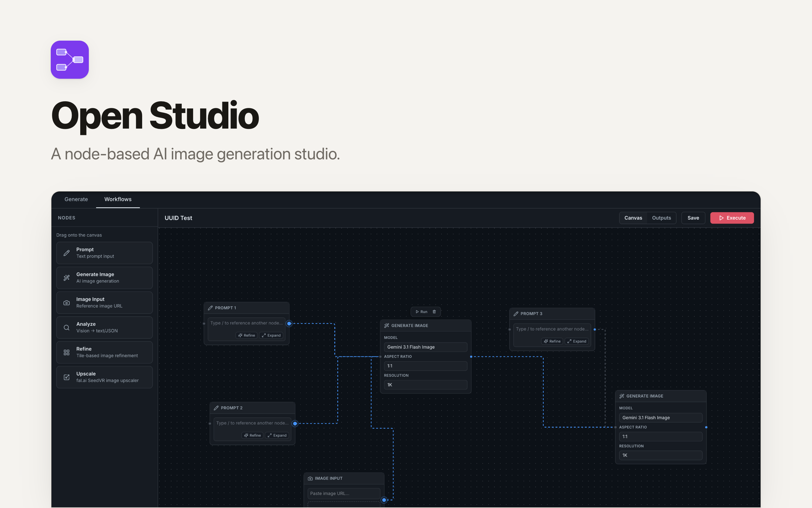Click wand icon in center Generate Image header
Screen dimensions: 812x508
tap(387, 325)
